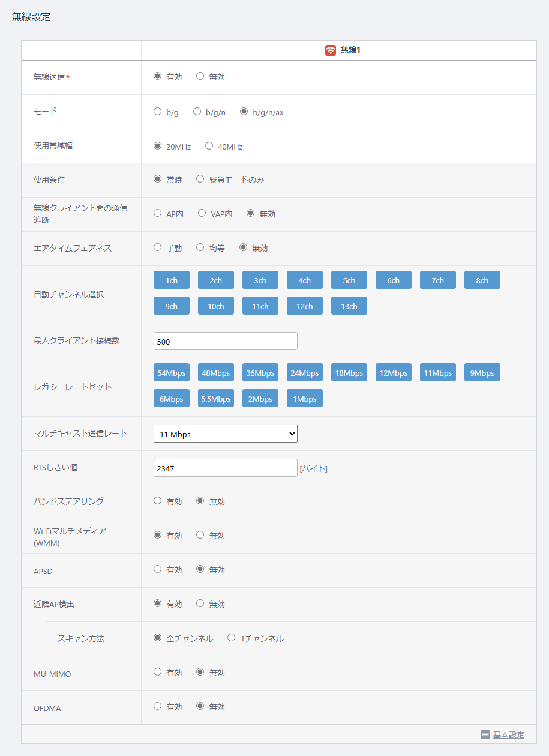Toggle the 1Mbps legacy rate
Image resolution: width=549 pixels, height=756 pixels.
click(305, 399)
